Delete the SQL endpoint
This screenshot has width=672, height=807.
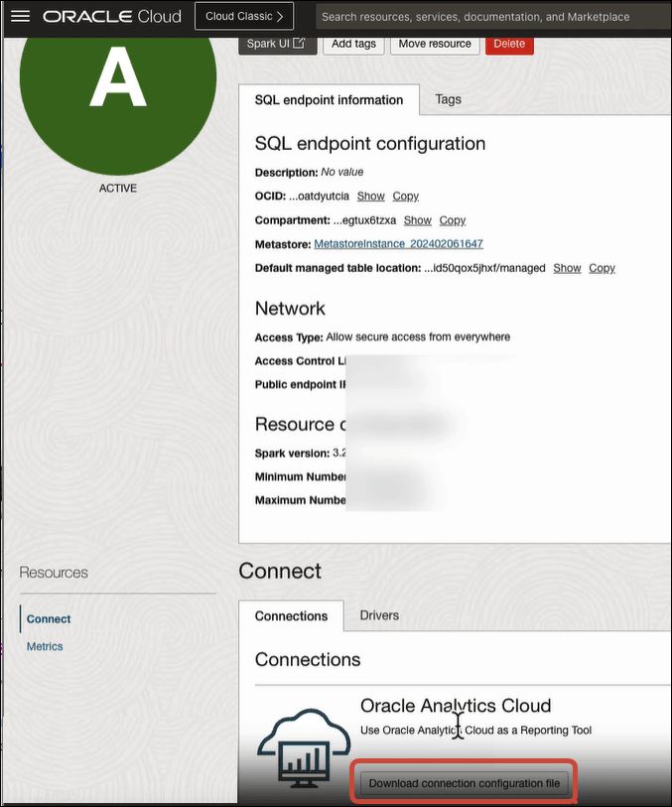509,43
